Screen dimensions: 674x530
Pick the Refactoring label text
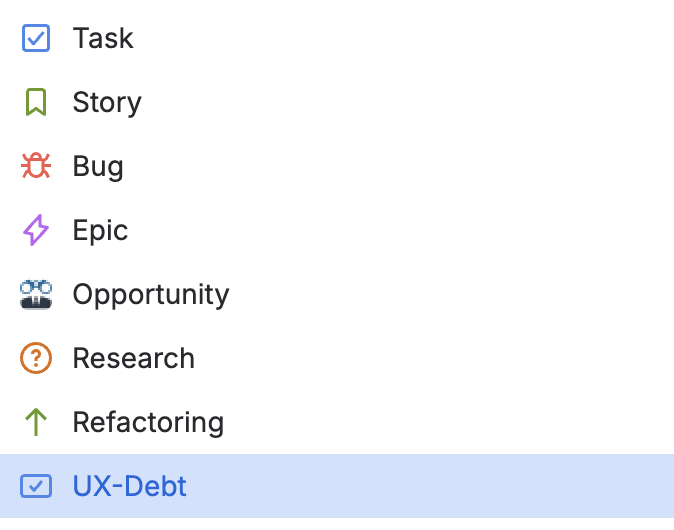pos(148,422)
